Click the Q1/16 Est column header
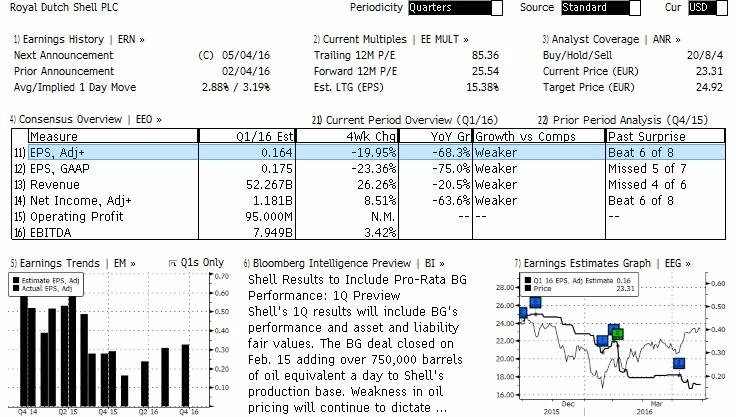Image resolution: width=736 pixels, height=417 pixels. point(247,136)
